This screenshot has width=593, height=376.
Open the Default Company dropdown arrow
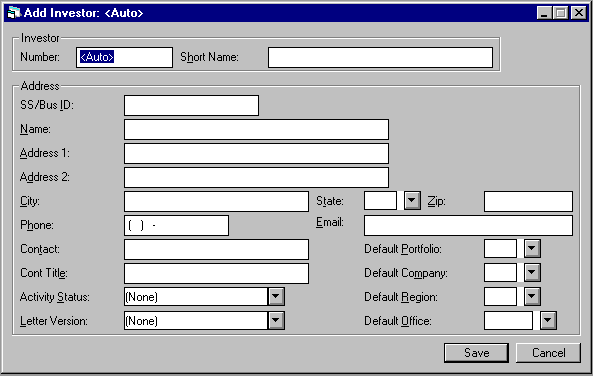[x=532, y=272]
